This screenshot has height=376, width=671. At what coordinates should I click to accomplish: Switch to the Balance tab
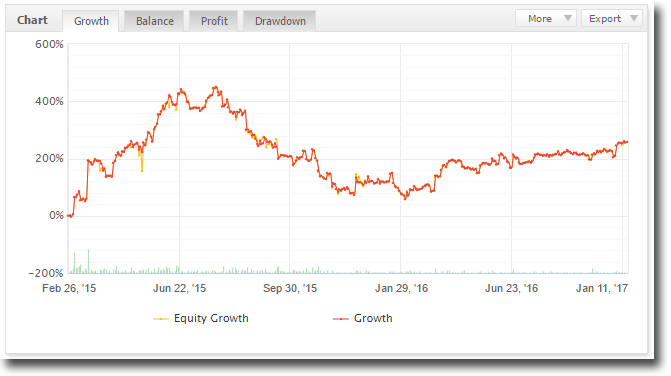pyautogui.click(x=154, y=21)
